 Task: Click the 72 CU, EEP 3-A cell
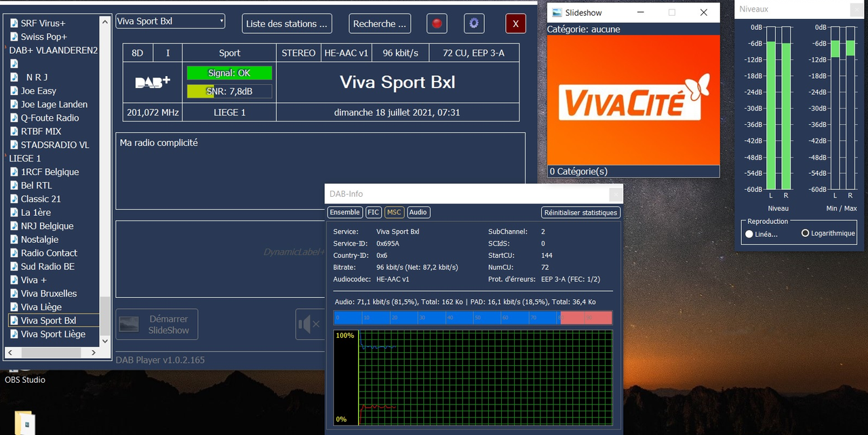point(473,53)
